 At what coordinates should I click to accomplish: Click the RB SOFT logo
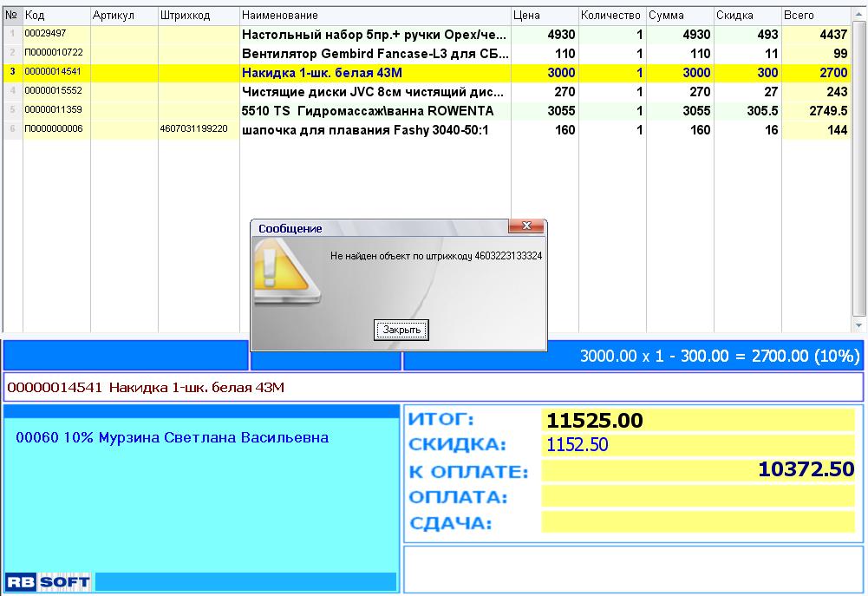click(x=48, y=581)
